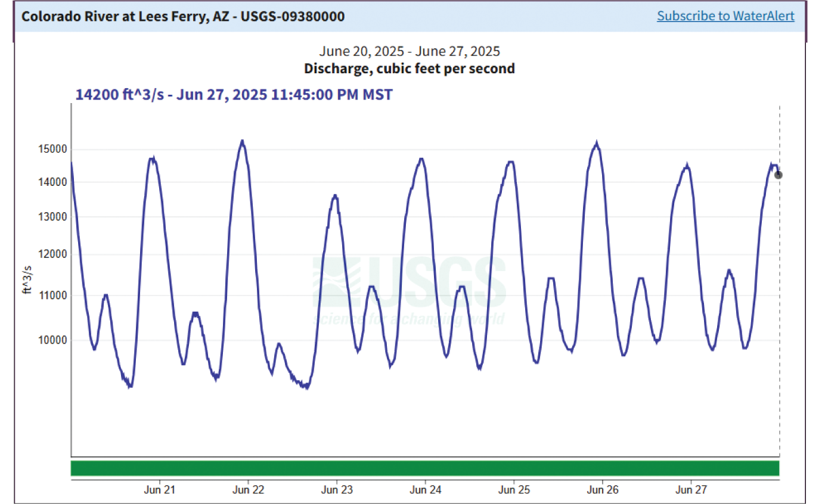The width and height of the screenshot is (825, 504).
Task: Click the Jun 26 x-axis label
Action: click(603, 490)
